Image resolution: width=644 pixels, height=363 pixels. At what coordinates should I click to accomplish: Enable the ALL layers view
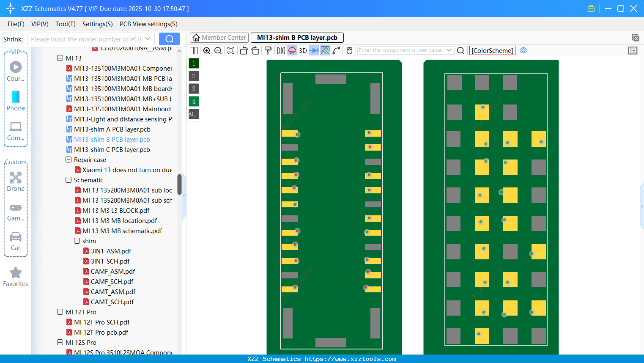193,114
